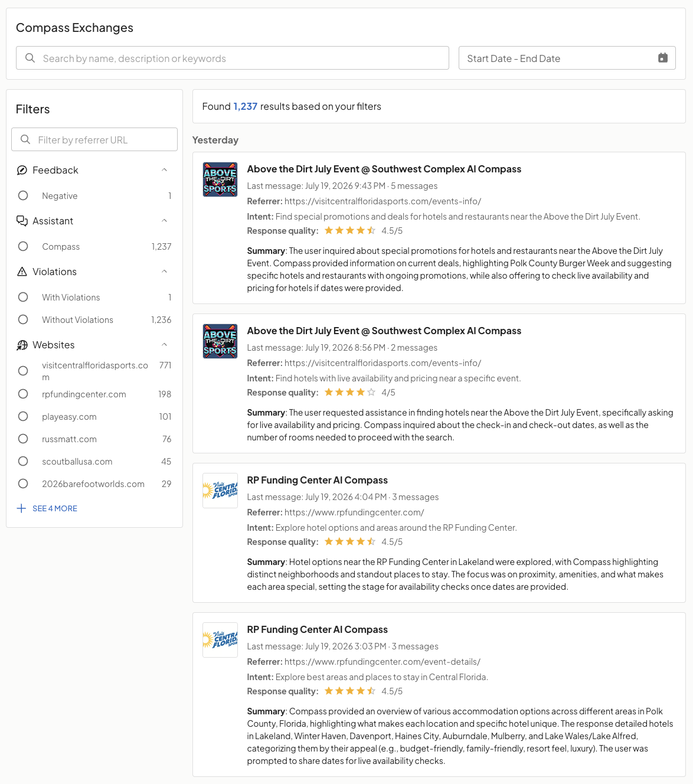The width and height of the screenshot is (693, 784).
Task: Click the Yesterday date heading
Action: coord(215,140)
